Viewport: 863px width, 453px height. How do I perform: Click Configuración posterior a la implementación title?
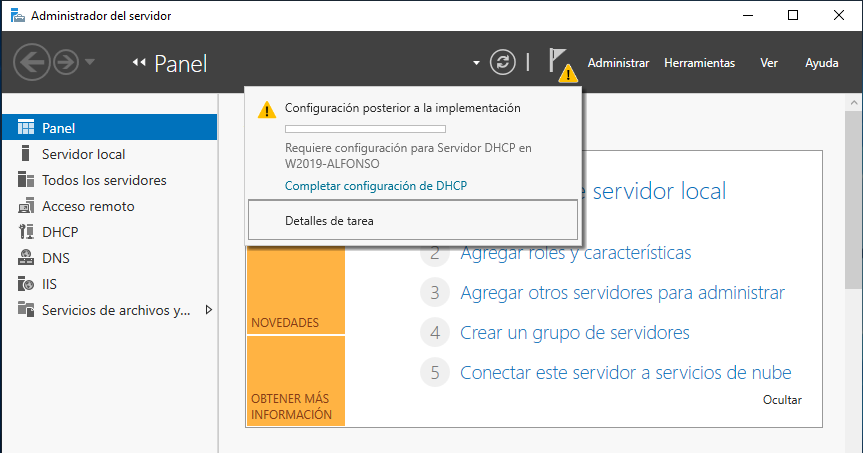(402, 108)
